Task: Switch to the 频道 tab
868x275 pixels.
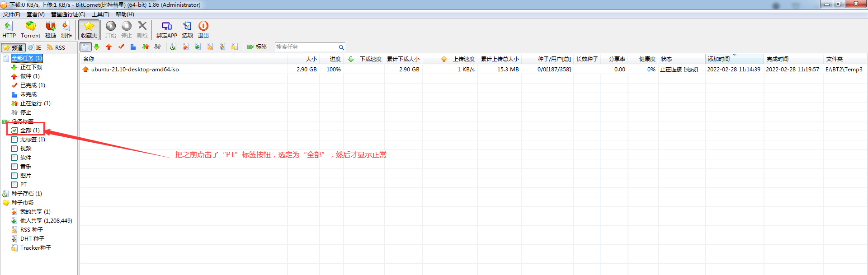Action: click(13, 47)
